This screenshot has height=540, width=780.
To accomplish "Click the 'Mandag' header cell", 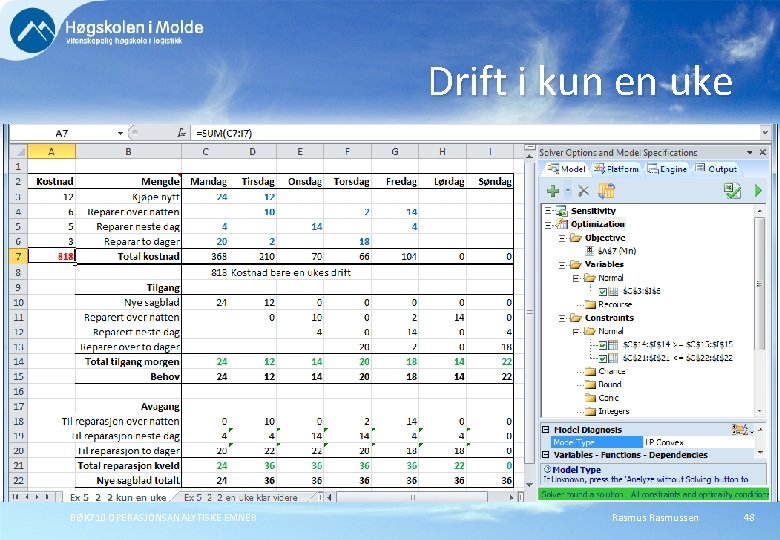I will tap(205, 181).
